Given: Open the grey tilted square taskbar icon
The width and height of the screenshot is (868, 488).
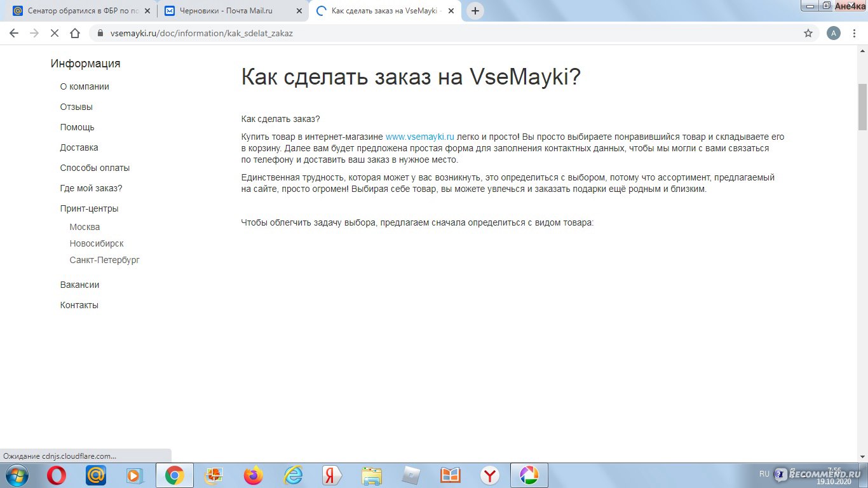Looking at the screenshot, I should (x=410, y=475).
